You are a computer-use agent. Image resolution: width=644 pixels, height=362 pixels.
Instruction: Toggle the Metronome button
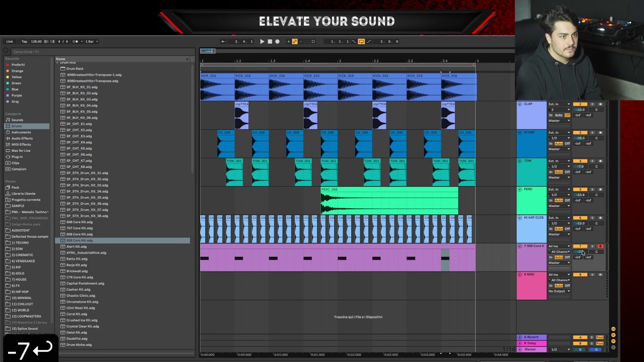75,41
